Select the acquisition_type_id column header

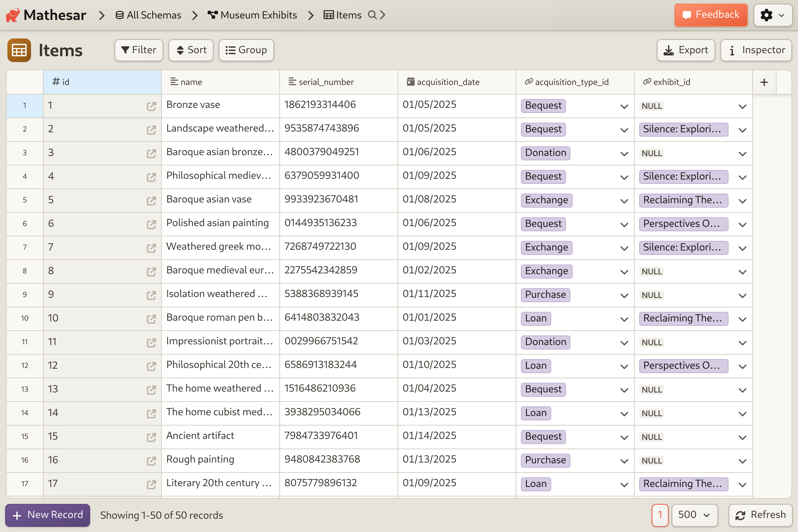point(575,82)
